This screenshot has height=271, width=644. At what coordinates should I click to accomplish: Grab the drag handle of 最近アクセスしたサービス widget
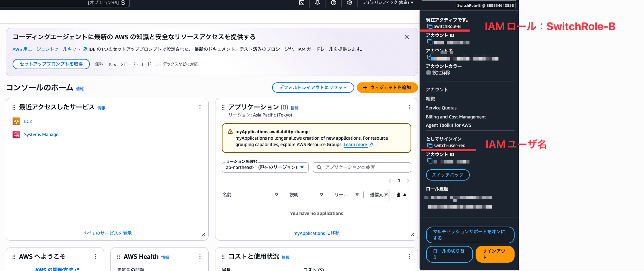(14, 107)
